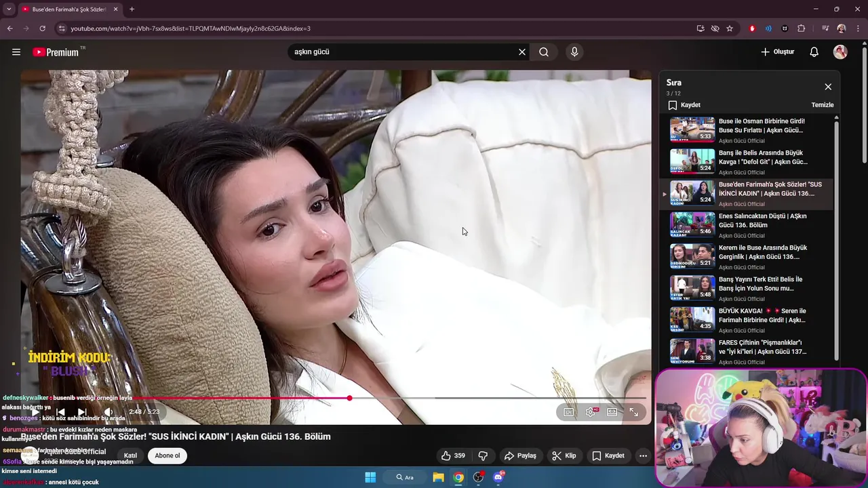The height and width of the screenshot is (488, 868).
Task: Toggle theater mode in player
Action: [612, 411]
